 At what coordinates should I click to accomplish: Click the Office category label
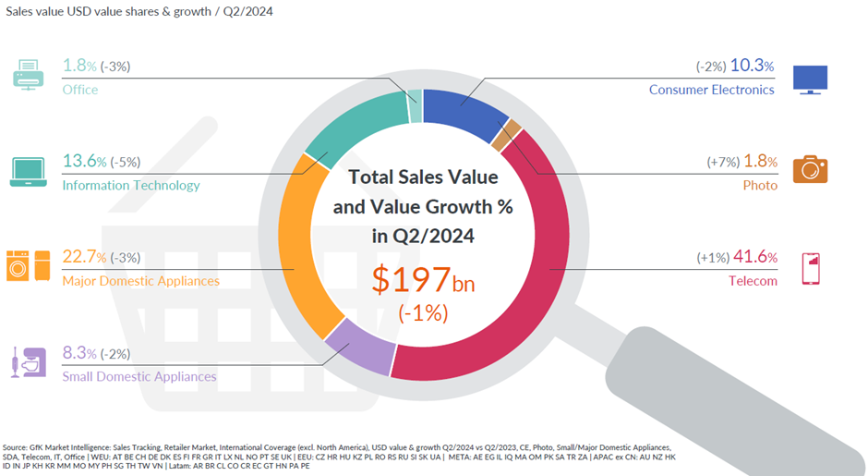click(80, 90)
